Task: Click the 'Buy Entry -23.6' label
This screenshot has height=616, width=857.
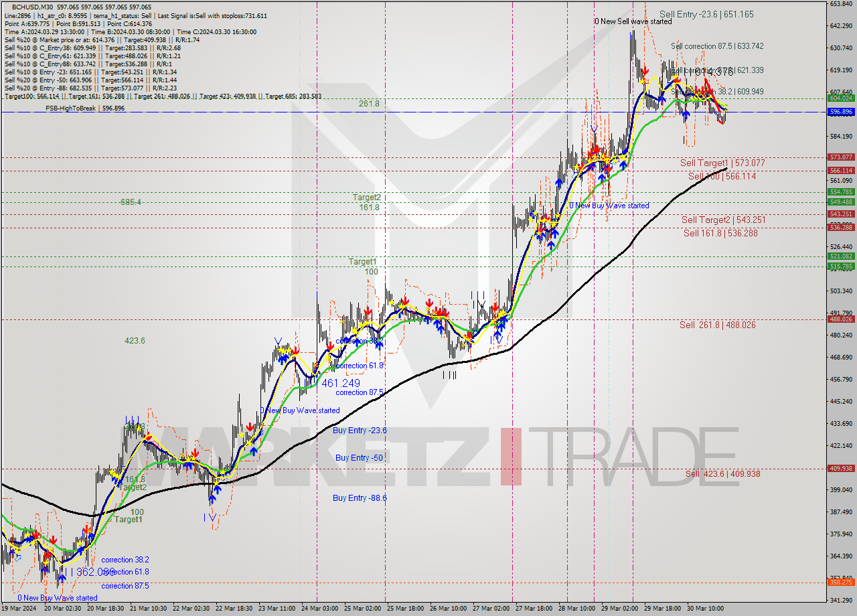Action: coord(360,431)
